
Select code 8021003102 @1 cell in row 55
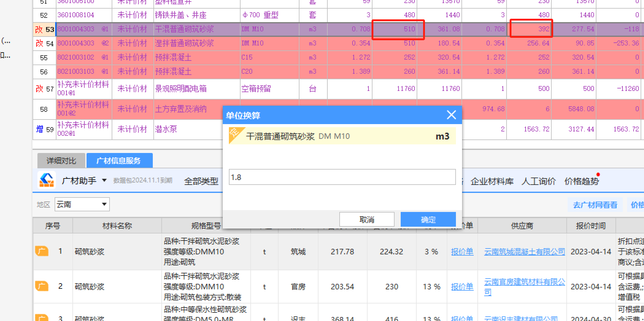(x=84, y=57)
